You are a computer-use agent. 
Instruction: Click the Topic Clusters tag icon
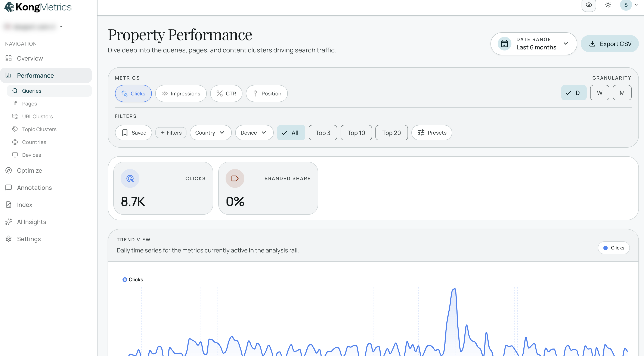15,129
